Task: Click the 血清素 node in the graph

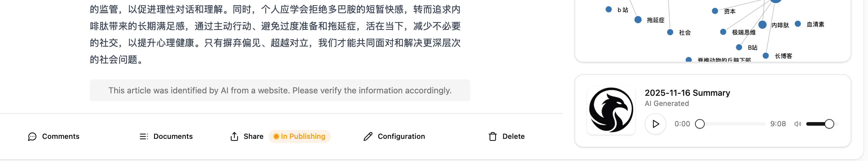Action: click(x=798, y=24)
